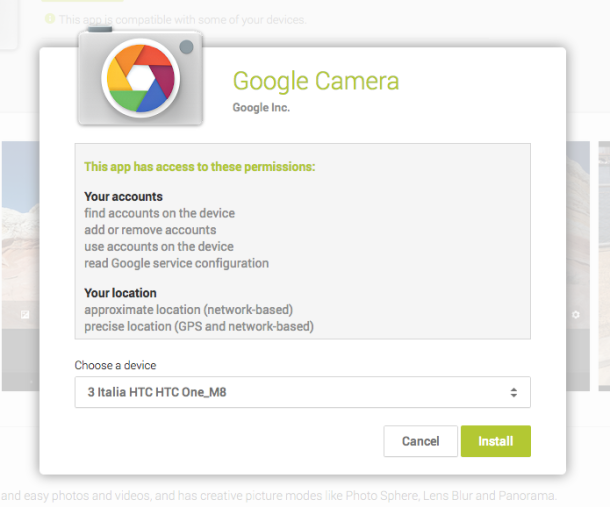Click the green Install button
Image resolution: width=610 pixels, height=507 pixels.
click(495, 441)
